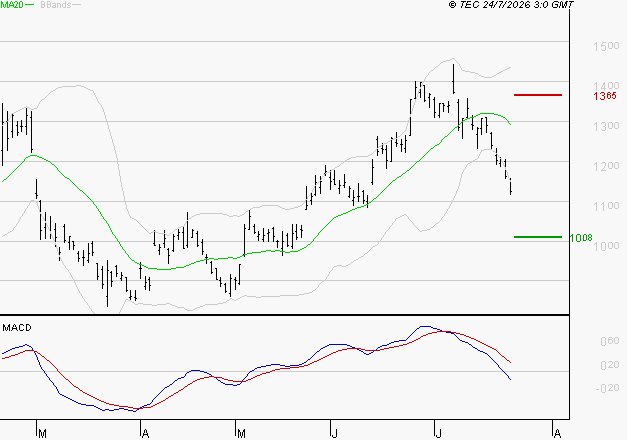Click the -020 MACD axis label
The width and height of the screenshot is (627, 440).
pos(607,388)
